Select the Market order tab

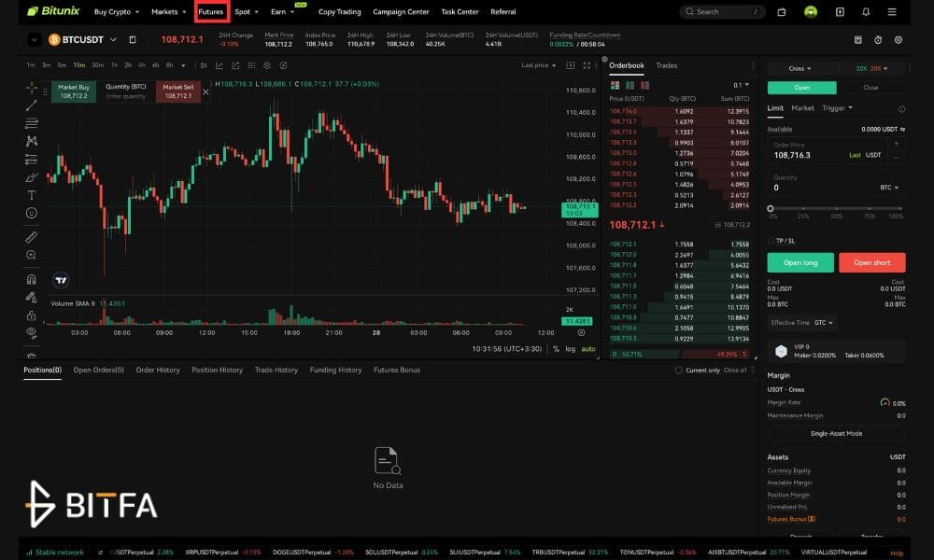pyautogui.click(x=802, y=107)
